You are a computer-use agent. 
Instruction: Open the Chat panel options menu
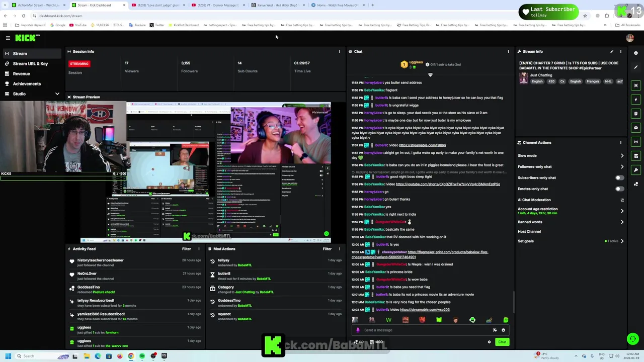508,51
